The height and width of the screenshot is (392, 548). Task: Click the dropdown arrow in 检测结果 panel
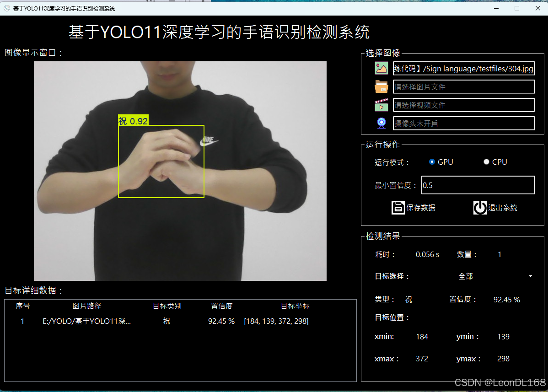click(x=530, y=276)
